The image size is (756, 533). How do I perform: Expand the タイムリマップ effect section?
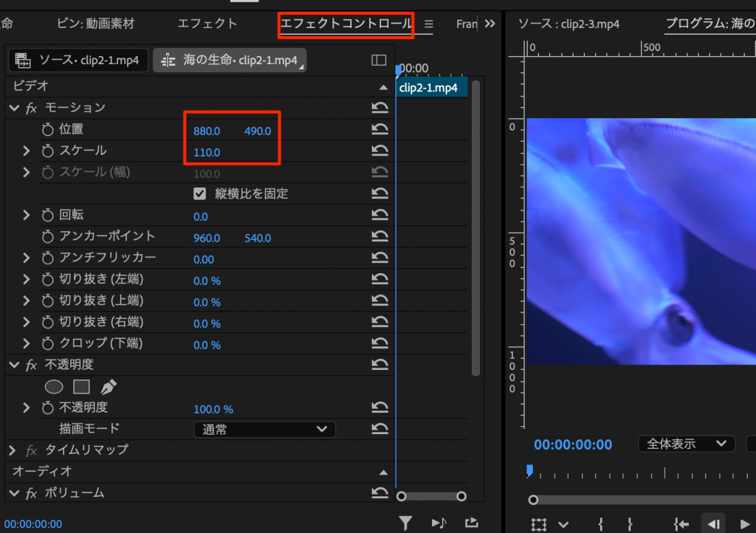[13, 450]
